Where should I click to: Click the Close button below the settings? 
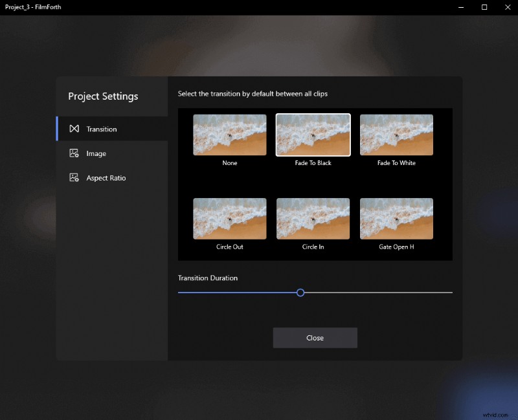click(315, 337)
